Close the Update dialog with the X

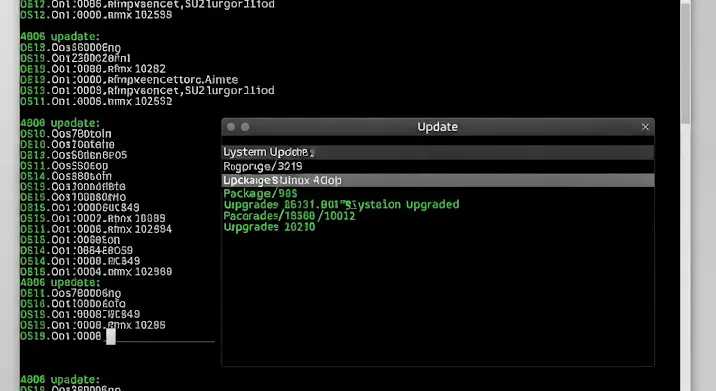click(645, 127)
